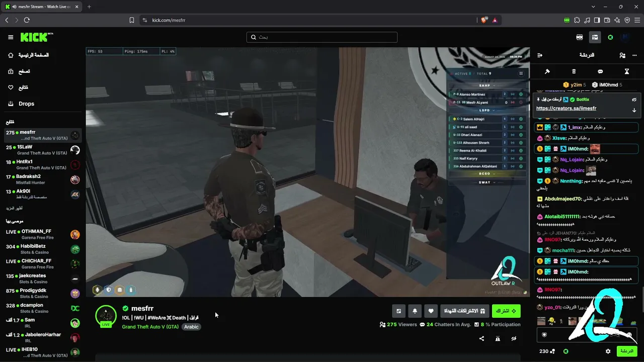The height and width of the screenshot is (362, 644).
Task: Open the HntRx1 channel in sidebar
Action: coord(42,164)
